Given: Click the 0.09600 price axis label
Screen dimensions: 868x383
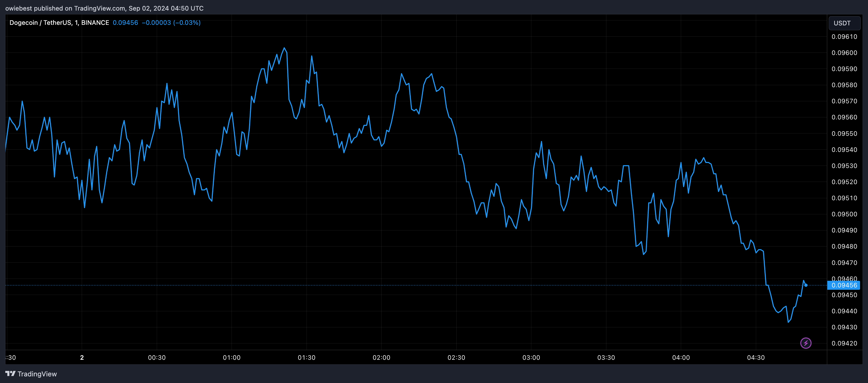Looking at the screenshot, I should pos(844,53).
